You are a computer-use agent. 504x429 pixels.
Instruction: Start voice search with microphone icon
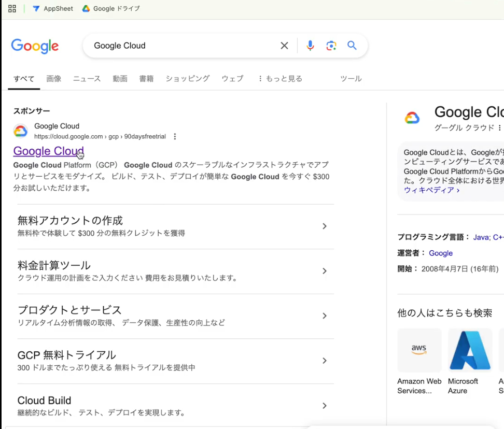coord(310,46)
